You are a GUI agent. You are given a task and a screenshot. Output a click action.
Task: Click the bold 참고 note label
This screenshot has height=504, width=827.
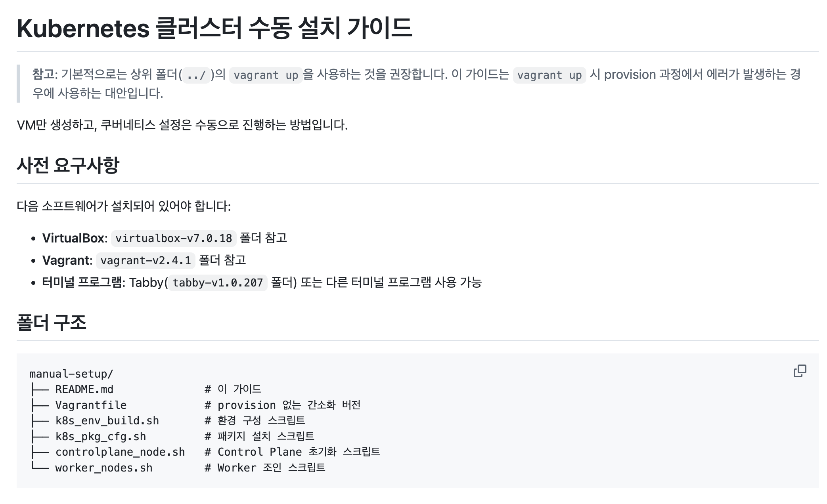tap(44, 74)
